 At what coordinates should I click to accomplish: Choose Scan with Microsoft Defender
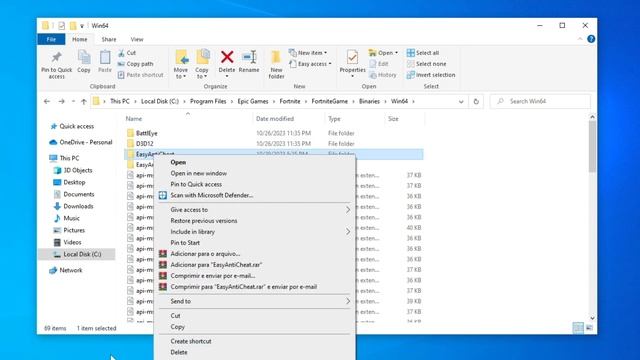click(x=211, y=195)
